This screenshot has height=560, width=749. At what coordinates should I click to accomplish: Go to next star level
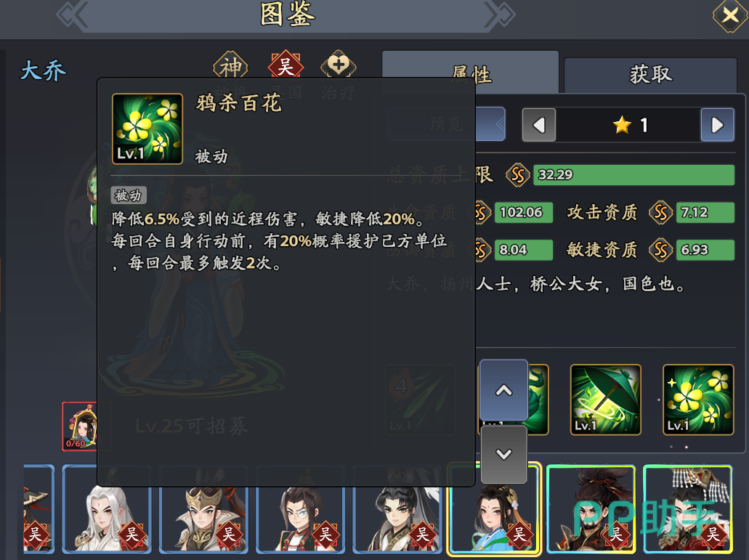click(717, 125)
